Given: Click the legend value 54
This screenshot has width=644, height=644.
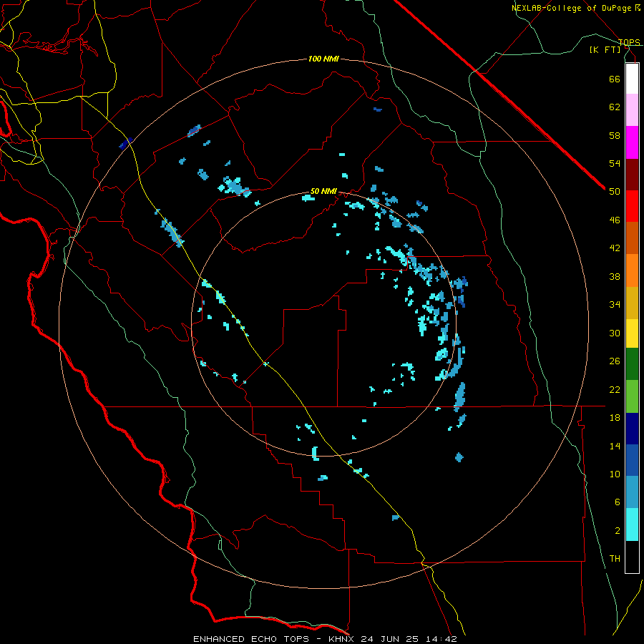Looking at the screenshot, I should coord(615,163).
